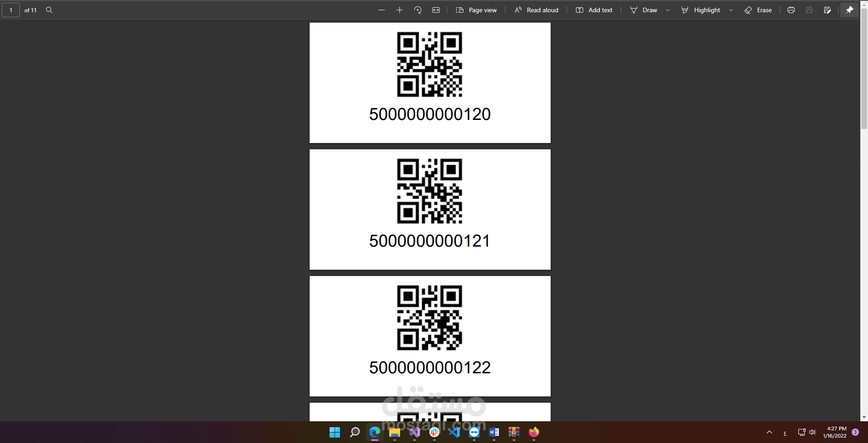Click the volume speaker tray icon
This screenshot has height=443, width=868.
coord(812,432)
